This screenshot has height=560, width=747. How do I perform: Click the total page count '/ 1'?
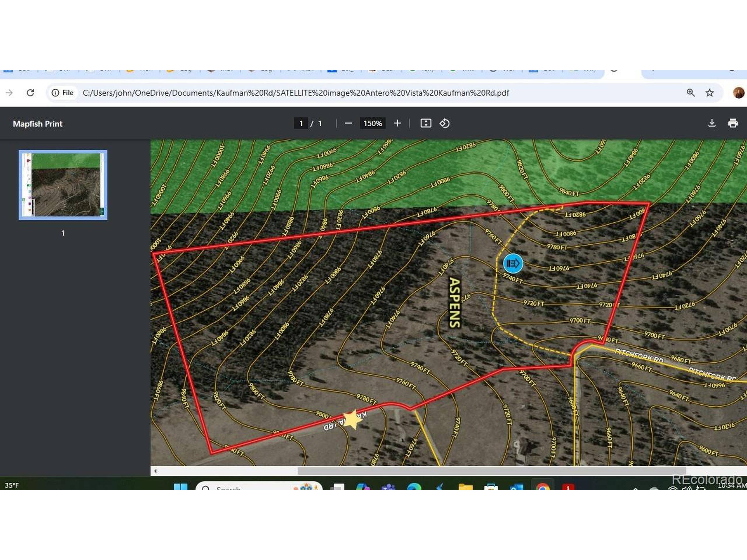point(316,124)
